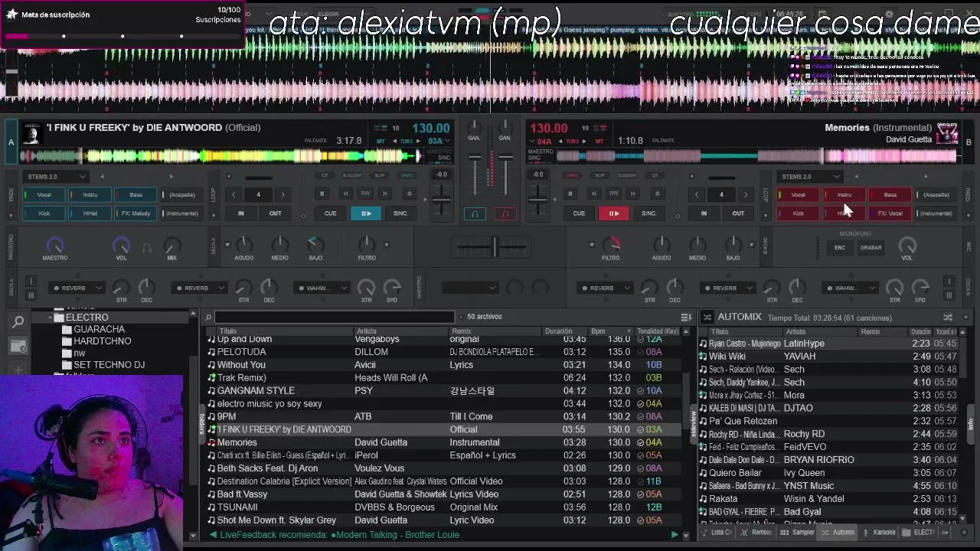
Task: Toggle Vocal stem pad on deck B
Action: (x=798, y=195)
